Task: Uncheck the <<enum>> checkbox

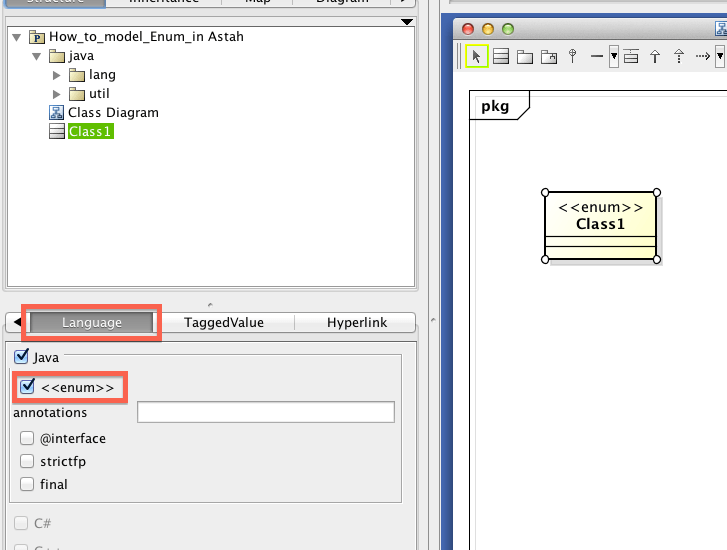Action: [28, 387]
